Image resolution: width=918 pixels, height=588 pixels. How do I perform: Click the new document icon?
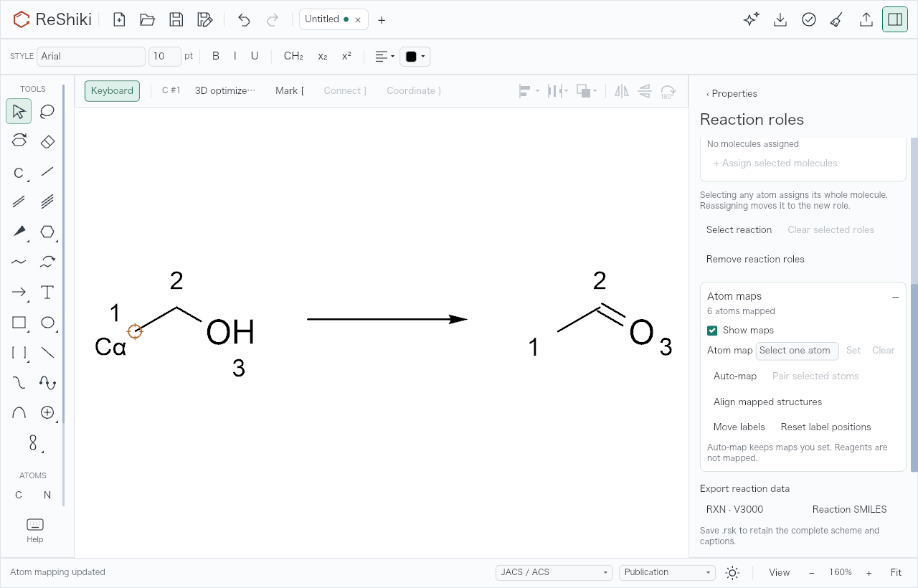[x=119, y=19]
